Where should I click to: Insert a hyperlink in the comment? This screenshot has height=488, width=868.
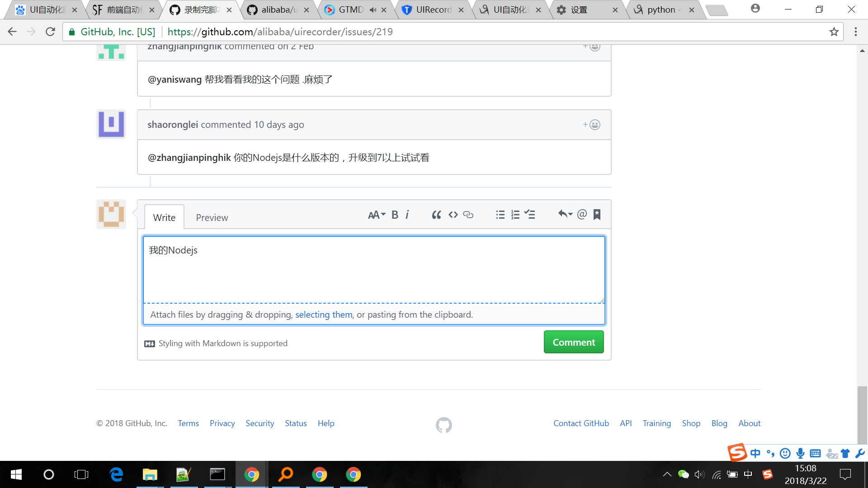468,215
